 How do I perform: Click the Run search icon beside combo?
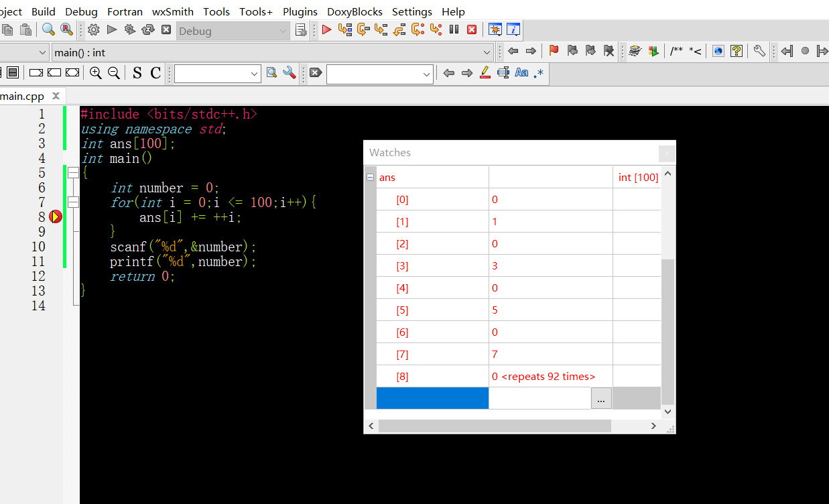pos(271,73)
